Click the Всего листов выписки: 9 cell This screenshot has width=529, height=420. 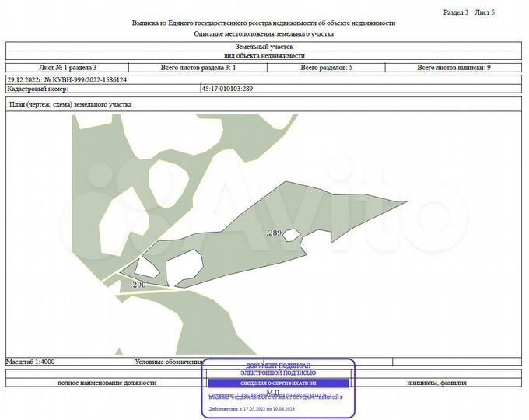point(454,68)
